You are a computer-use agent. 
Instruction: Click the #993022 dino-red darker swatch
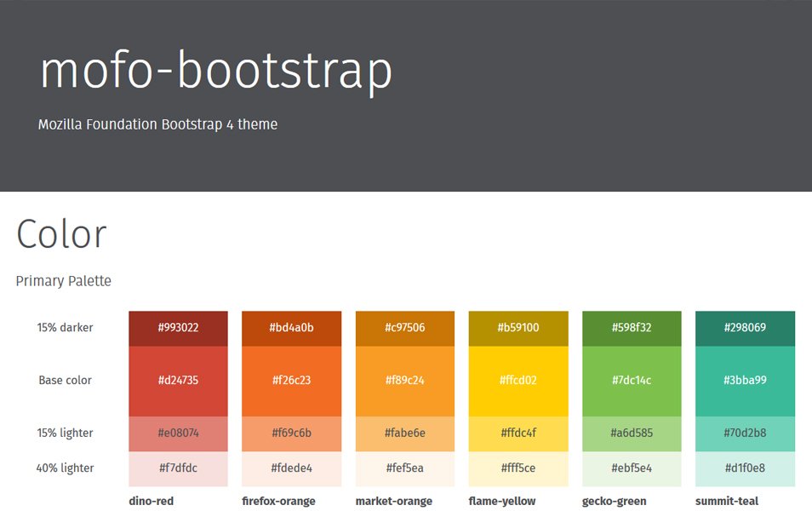(x=178, y=329)
